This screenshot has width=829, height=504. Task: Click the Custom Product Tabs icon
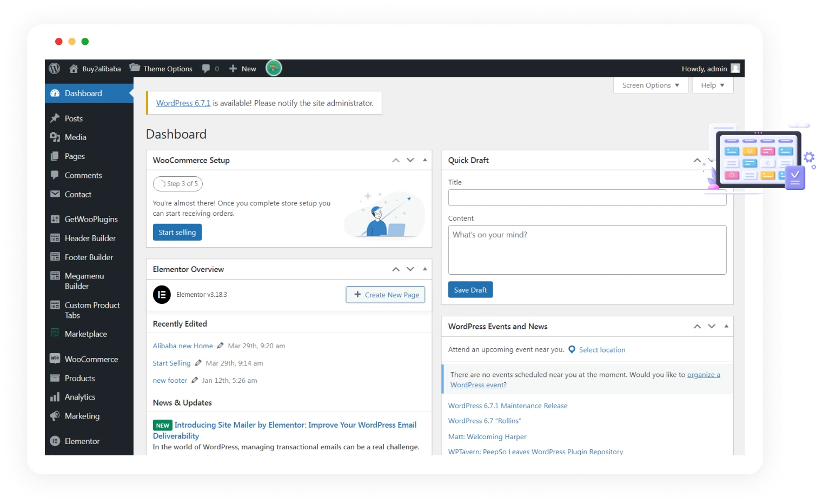point(55,305)
